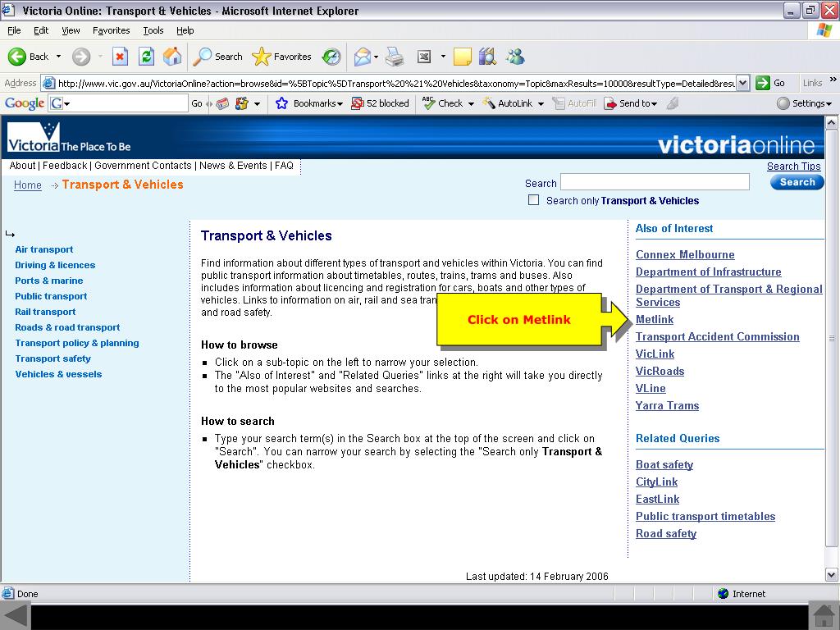This screenshot has width=840, height=630.
Task: Open the Google Settings dropdown
Action: [805, 103]
